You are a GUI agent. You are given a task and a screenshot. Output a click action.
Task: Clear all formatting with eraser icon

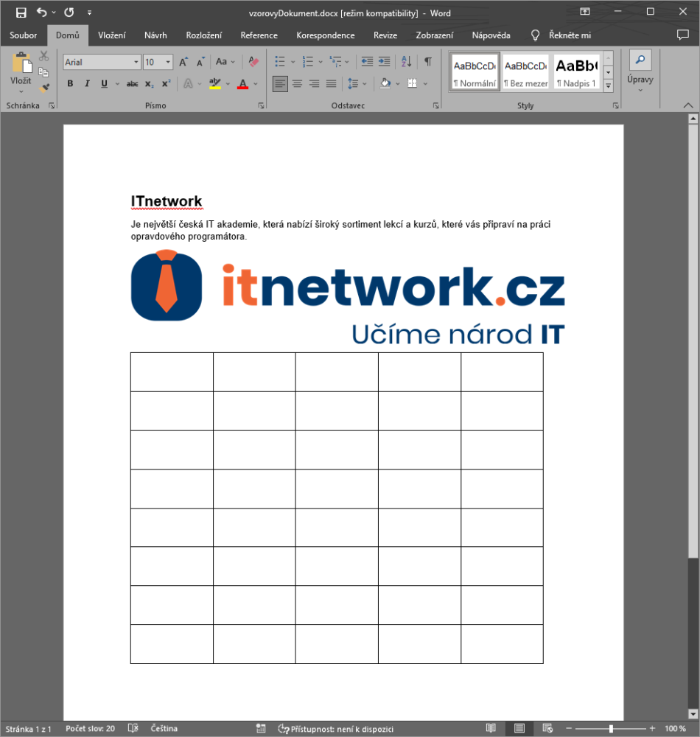click(x=253, y=62)
